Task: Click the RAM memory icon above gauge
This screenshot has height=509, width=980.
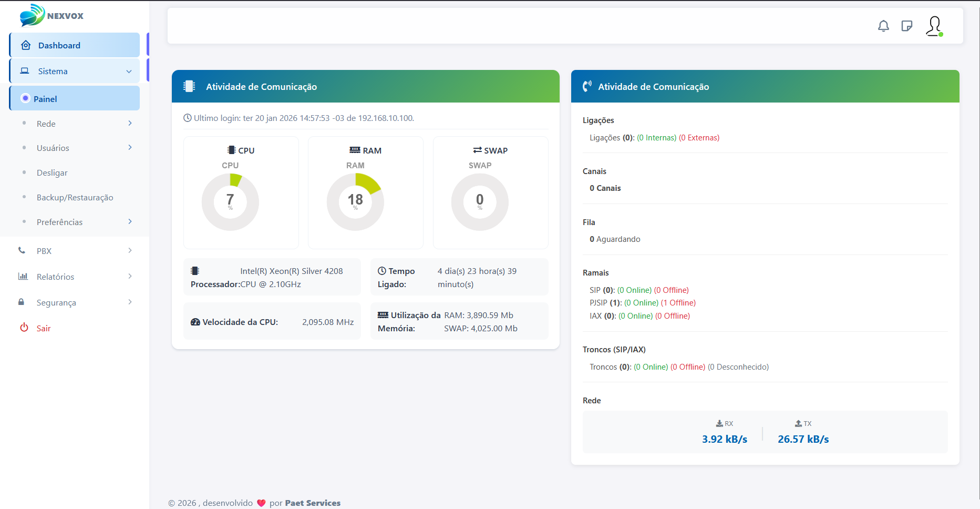Action: click(355, 150)
